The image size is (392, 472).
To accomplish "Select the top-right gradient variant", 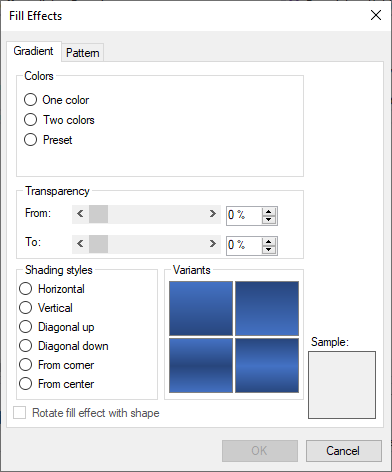I will pyautogui.click(x=267, y=308).
